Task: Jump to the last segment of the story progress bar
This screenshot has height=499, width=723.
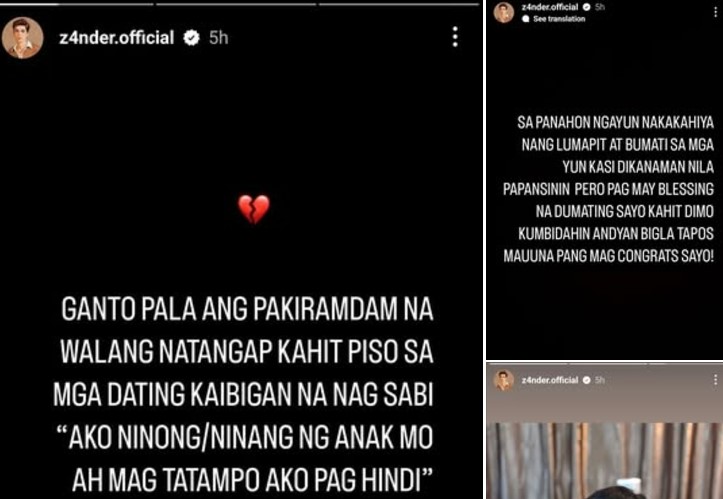Action: (399, 4)
